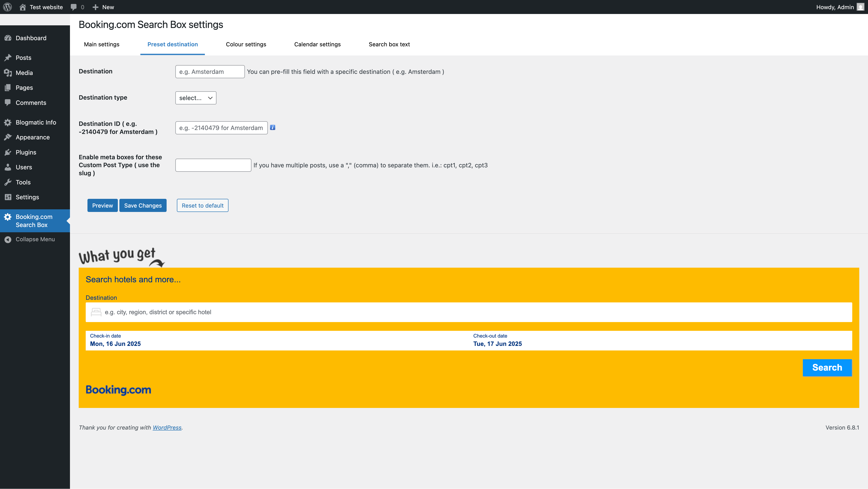Screen dimensions: 868x489
Task: Click the Blogmatic Info gear icon
Action: 8,122
